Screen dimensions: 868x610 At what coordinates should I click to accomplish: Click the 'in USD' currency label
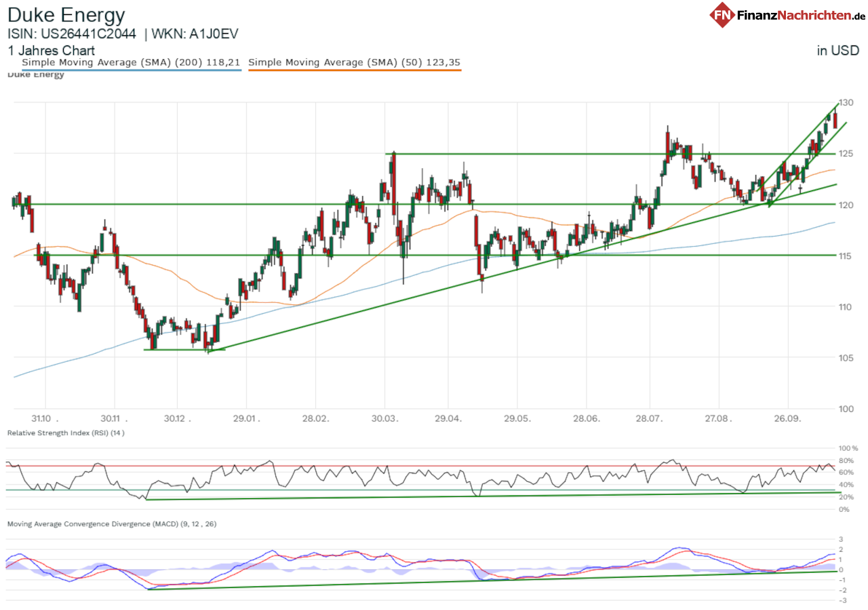click(838, 50)
